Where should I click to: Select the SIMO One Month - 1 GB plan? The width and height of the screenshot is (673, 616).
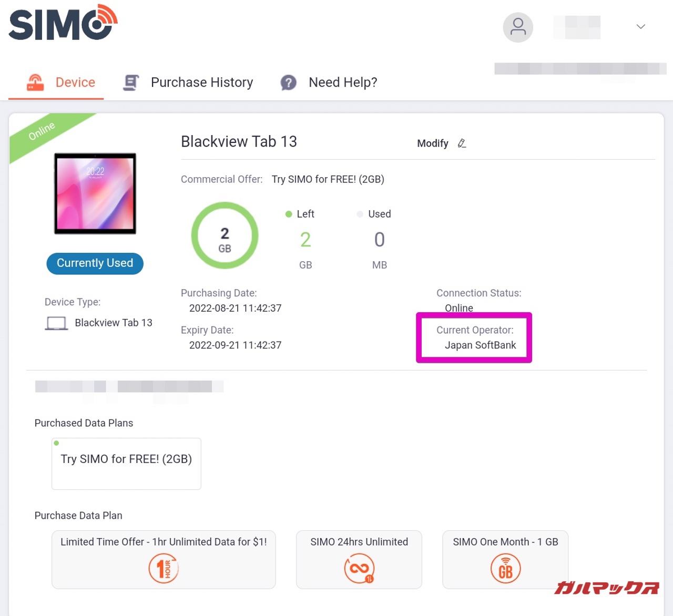click(x=505, y=559)
